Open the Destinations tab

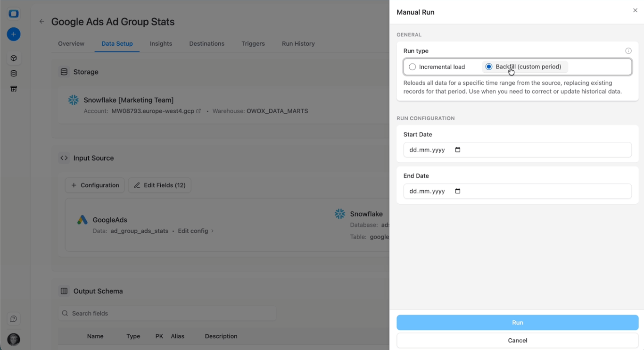click(x=207, y=43)
